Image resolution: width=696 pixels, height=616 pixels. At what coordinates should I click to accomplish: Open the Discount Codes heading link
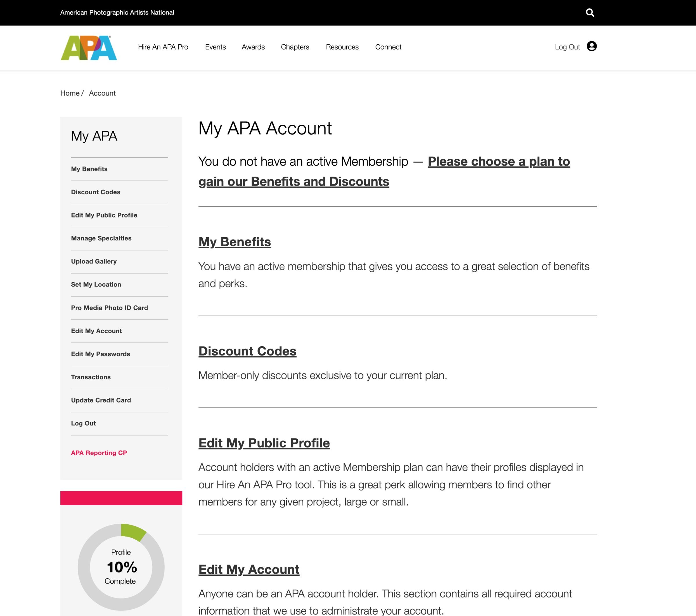(247, 351)
